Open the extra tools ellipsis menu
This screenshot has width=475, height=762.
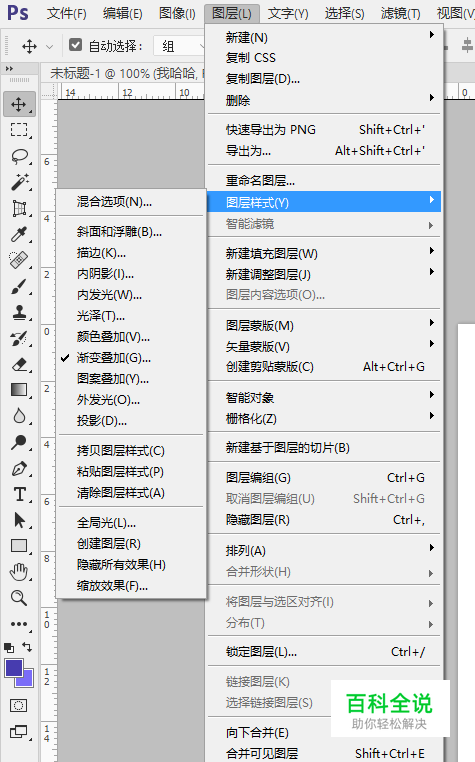tap(19, 624)
